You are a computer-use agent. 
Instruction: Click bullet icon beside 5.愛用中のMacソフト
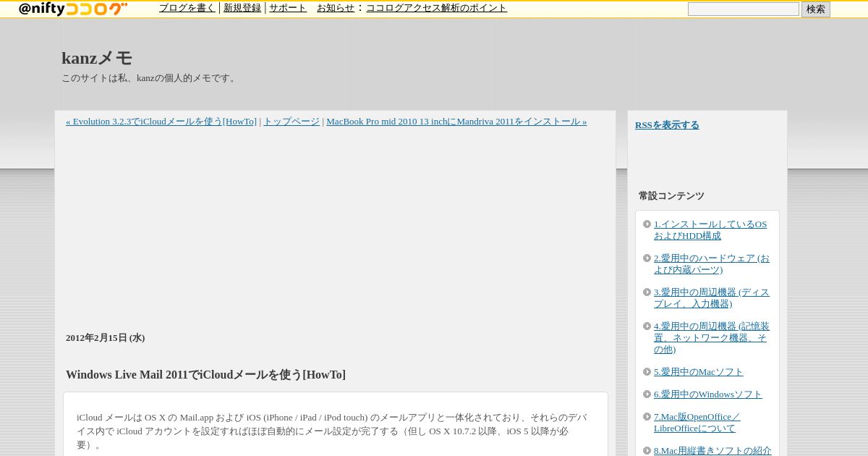click(x=647, y=372)
